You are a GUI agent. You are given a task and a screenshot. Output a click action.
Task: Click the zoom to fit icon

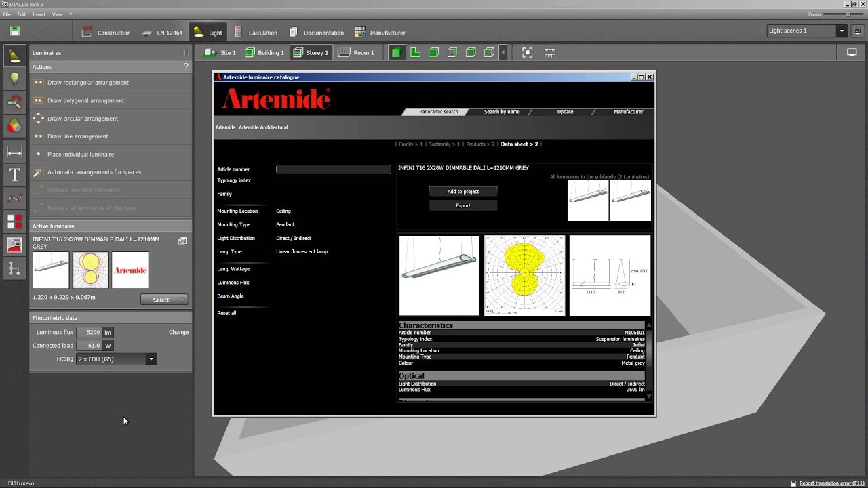tap(528, 52)
